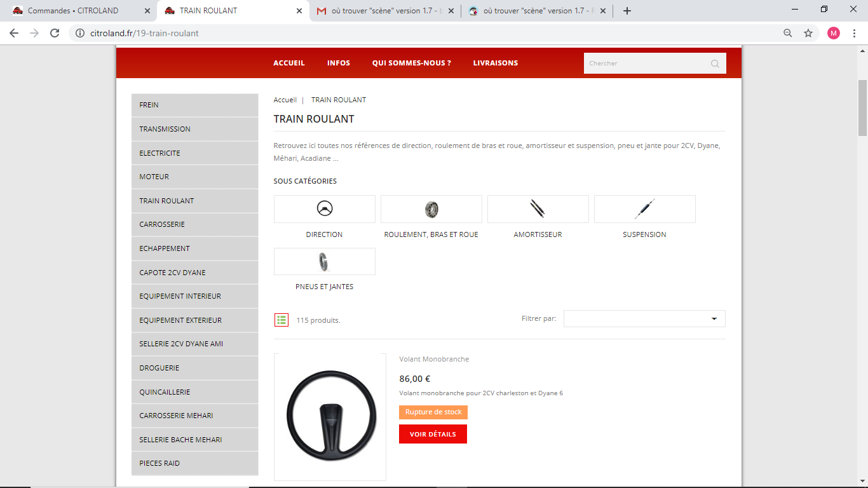Viewport: 868px width, 488px height.
Task: Open the QUINCAILLERIE category
Action: pos(195,392)
